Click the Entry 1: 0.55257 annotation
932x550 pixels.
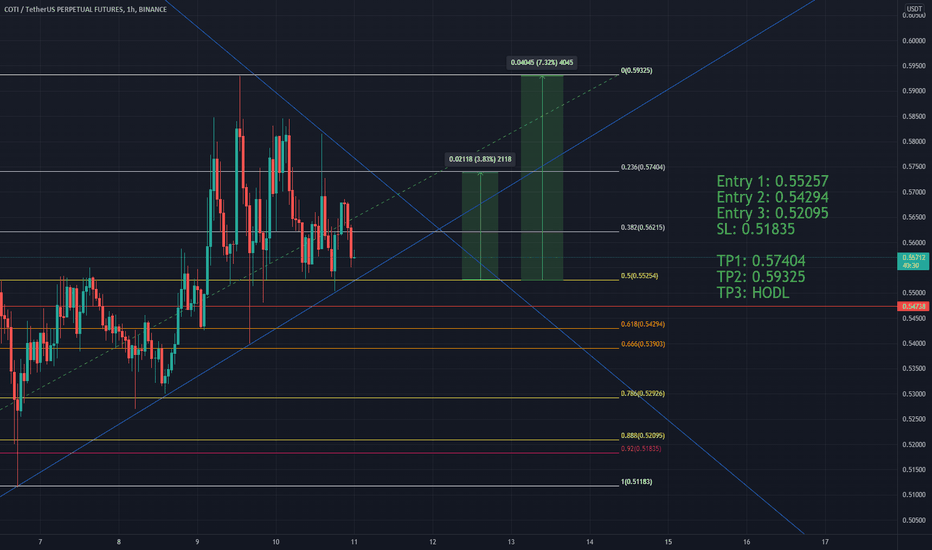(773, 181)
